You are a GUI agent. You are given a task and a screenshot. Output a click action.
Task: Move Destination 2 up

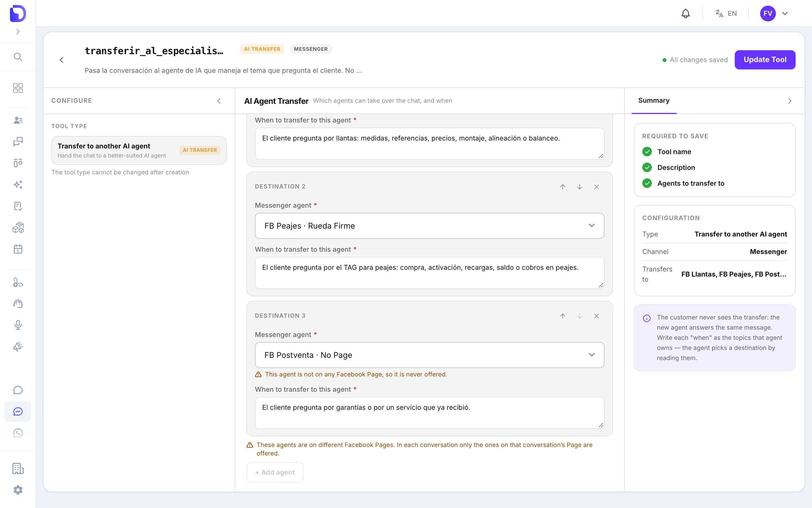pos(563,187)
